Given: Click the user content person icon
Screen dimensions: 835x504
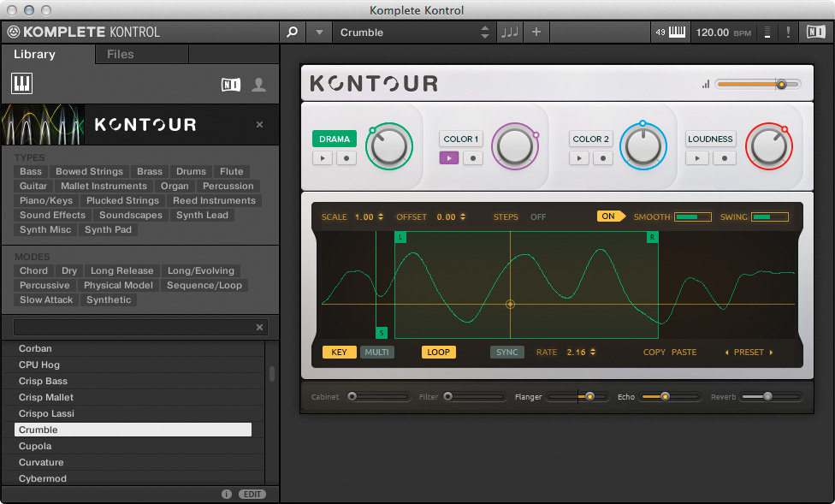Looking at the screenshot, I should coord(259,84).
